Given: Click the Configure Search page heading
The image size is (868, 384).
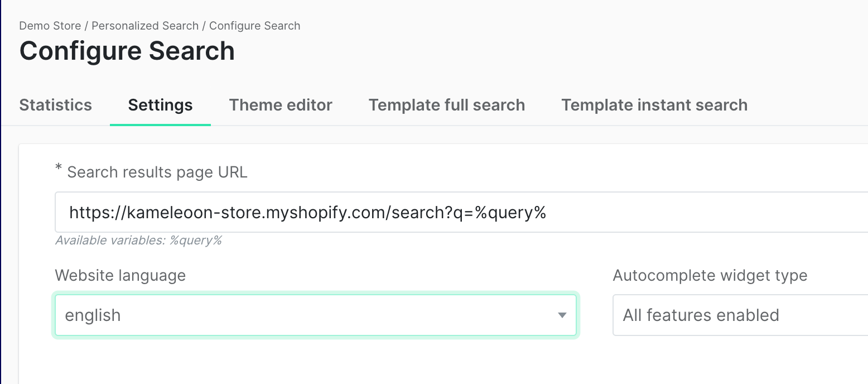Looking at the screenshot, I should point(127,51).
